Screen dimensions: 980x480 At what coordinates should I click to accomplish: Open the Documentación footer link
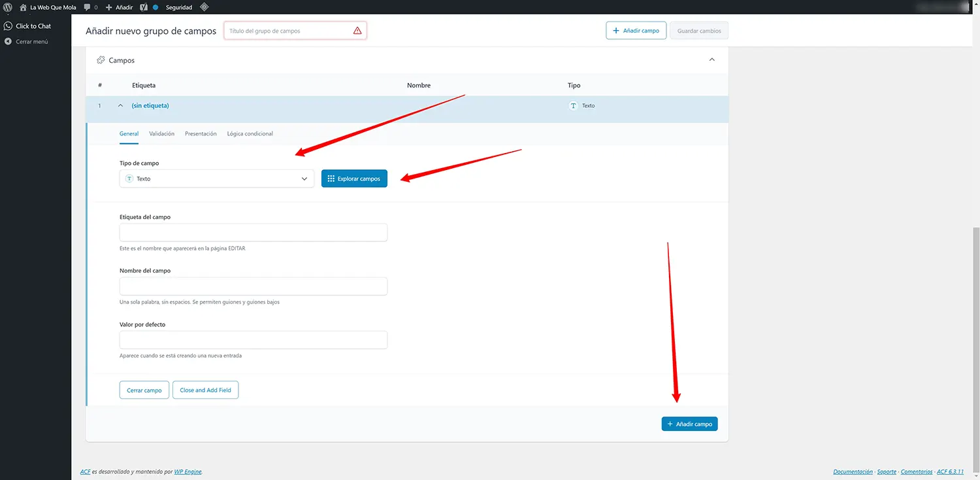853,471
